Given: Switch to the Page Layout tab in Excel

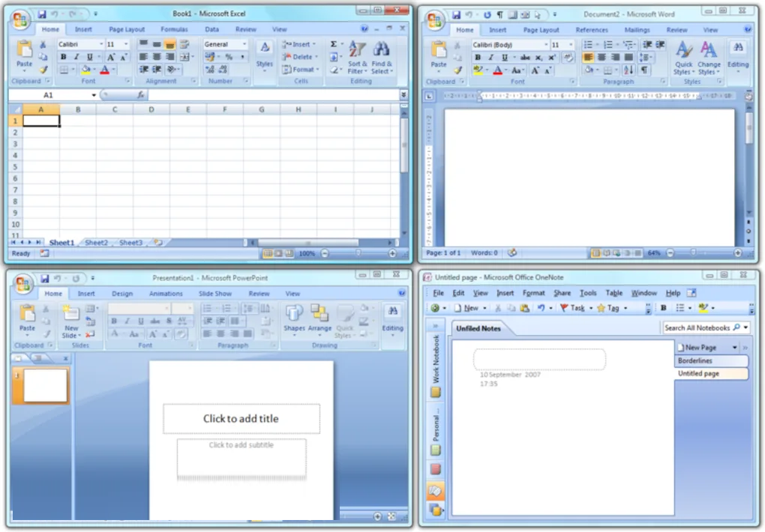Looking at the screenshot, I should click(127, 29).
